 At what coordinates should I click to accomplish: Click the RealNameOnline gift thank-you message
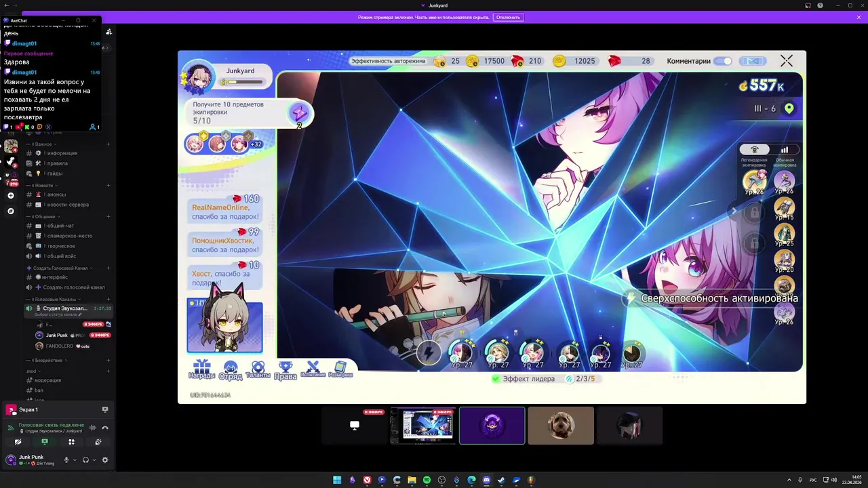(x=225, y=211)
